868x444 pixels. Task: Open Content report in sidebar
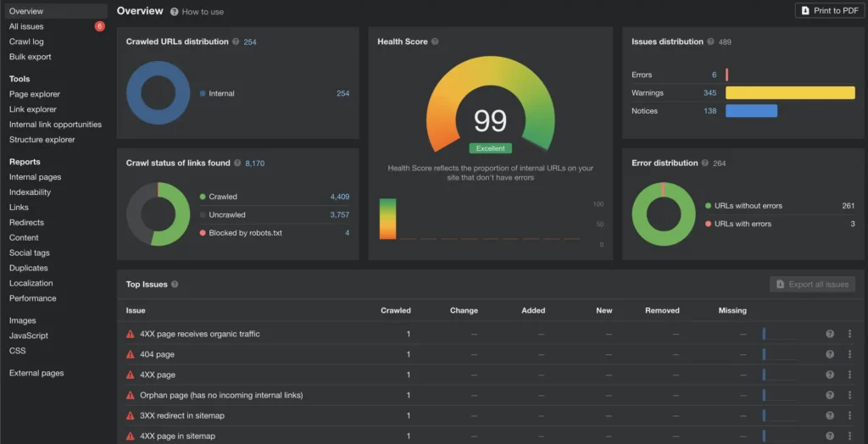tap(24, 237)
